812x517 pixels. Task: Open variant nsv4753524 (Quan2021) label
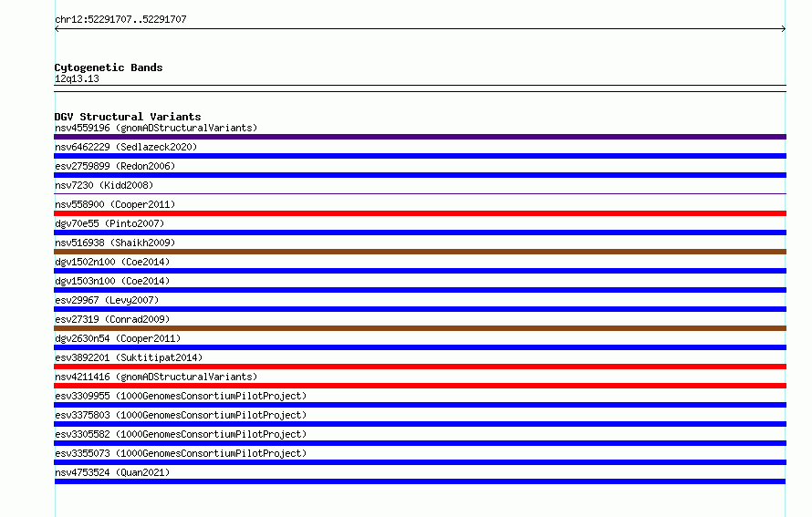coord(112,472)
